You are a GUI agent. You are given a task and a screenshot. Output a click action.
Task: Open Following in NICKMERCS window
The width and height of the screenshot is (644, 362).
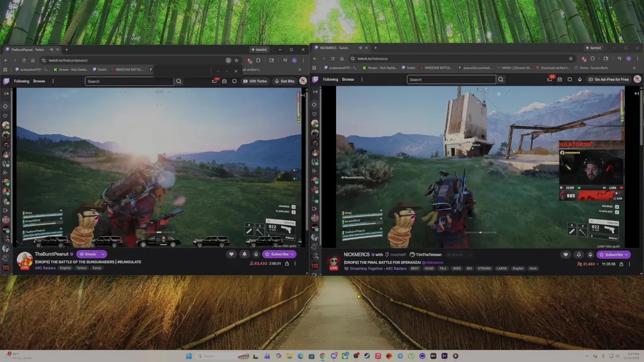pos(331,79)
